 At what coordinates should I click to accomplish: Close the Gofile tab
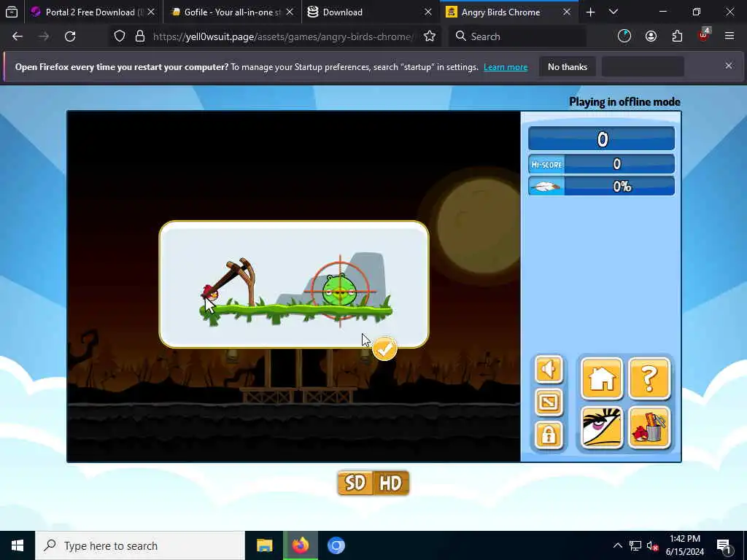point(290,12)
